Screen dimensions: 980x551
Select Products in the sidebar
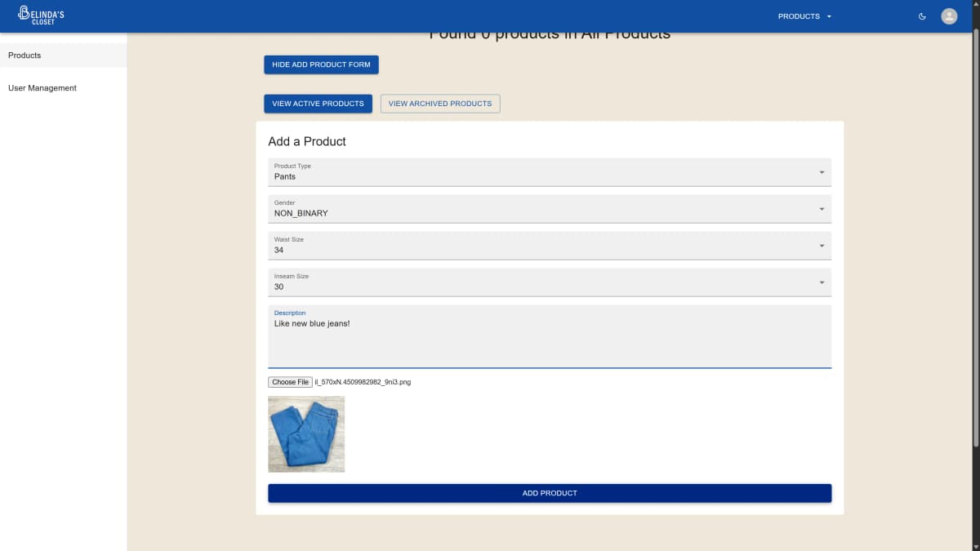(24, 56)
